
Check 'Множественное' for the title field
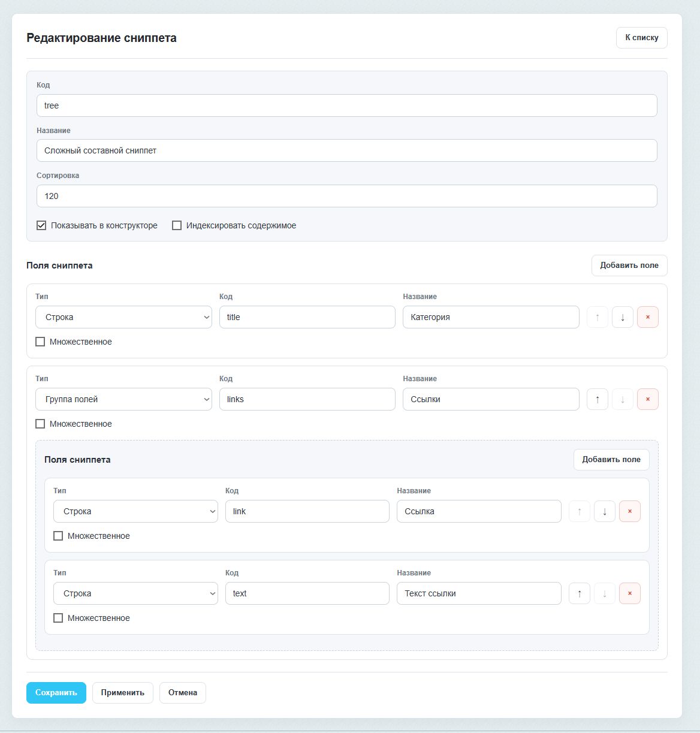pos(40,342)
